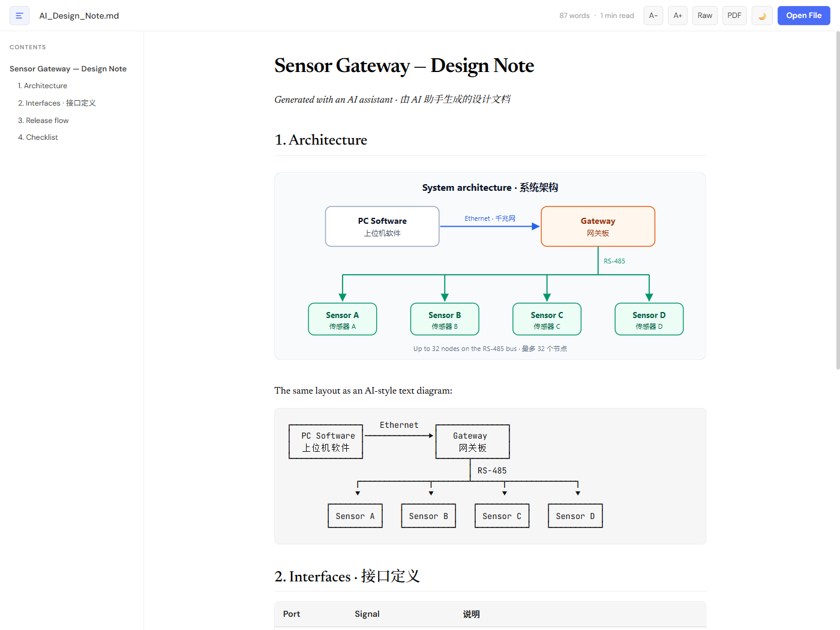The image size is (840, 630).
Task: Click the Port column header
Action: click(292, 614)
